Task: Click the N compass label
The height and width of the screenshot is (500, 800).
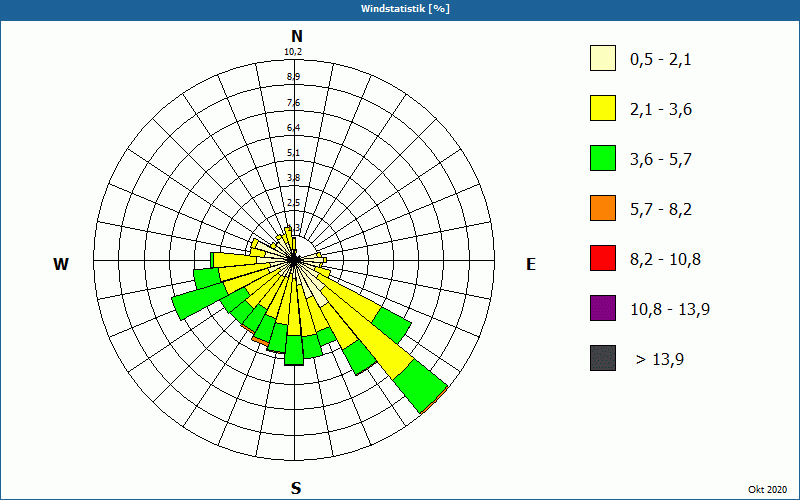Action: (x=296, y=36)
